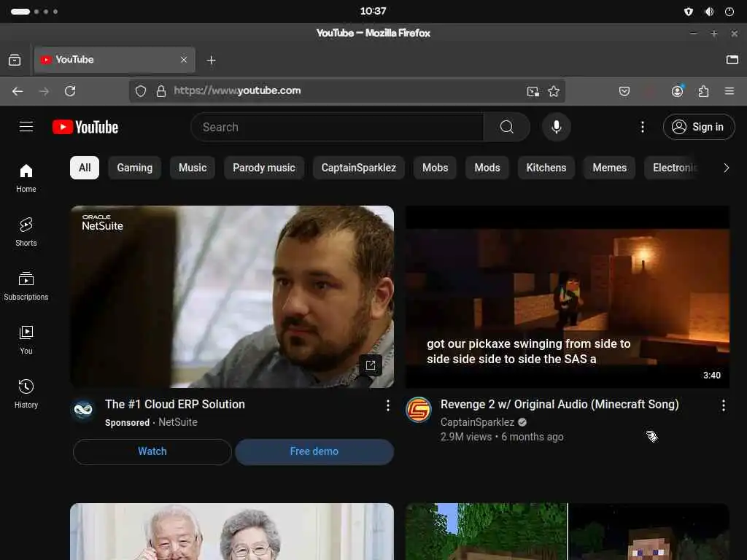The image size is (747, 560).
Task: Click the URL address bar
Action: pos(345,90)
